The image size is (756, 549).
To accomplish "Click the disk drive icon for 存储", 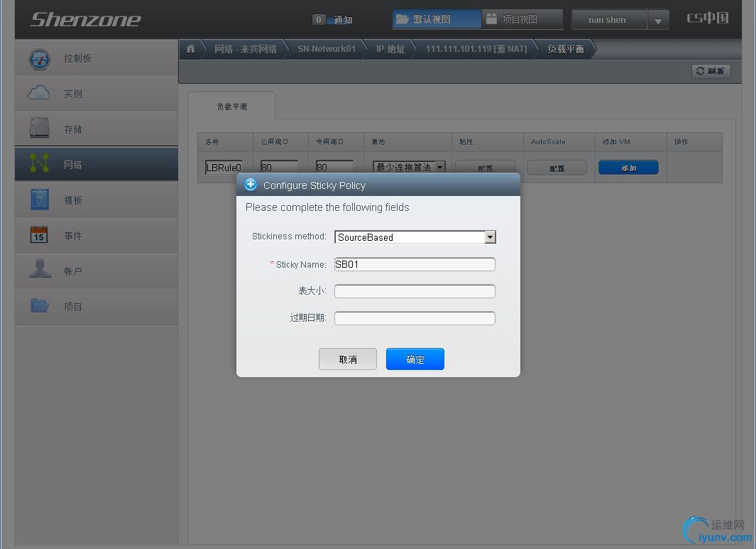I will coord(40,128).
